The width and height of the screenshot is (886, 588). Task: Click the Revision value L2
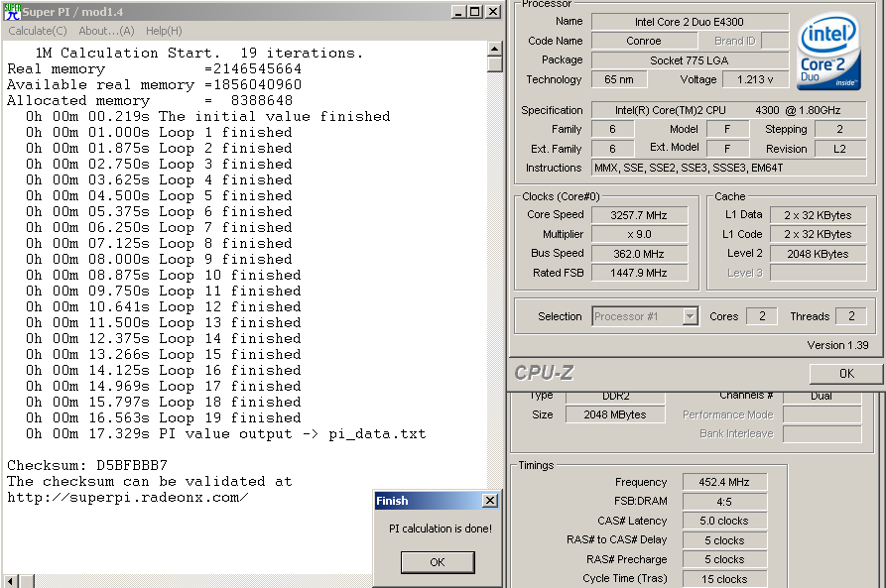click(839, 149)
